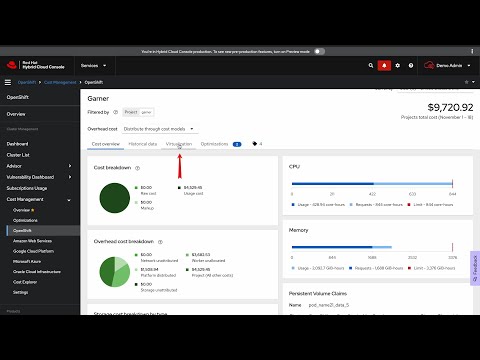
Task: Open Optimizations sub-item under Cost Management
Action: pos(25,220)
